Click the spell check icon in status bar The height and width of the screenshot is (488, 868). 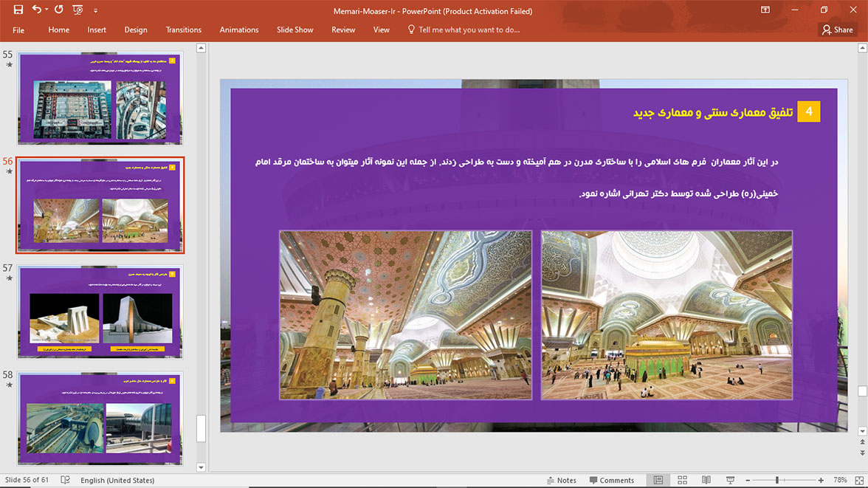pyautogui.click(x=65, y=480)
